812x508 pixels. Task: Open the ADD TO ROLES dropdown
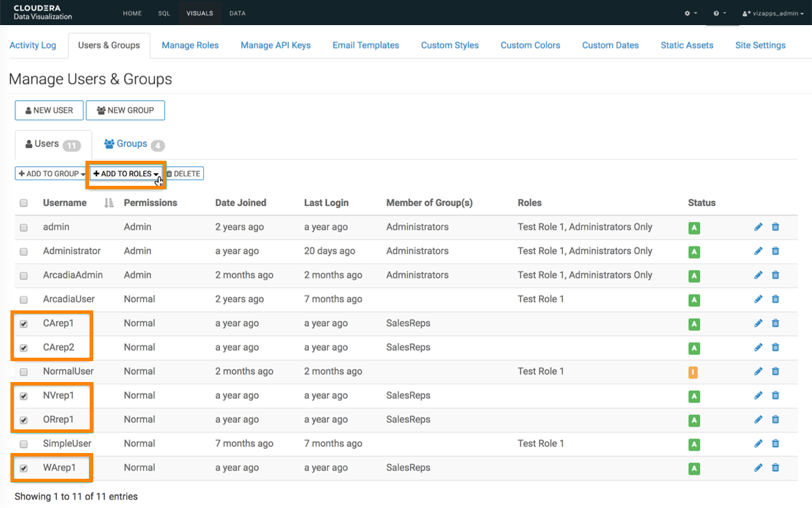(x=125, y=173)
